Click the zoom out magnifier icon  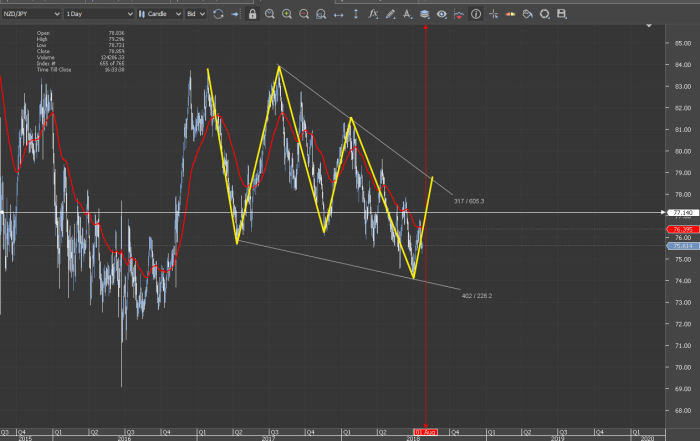pos(304,15)
